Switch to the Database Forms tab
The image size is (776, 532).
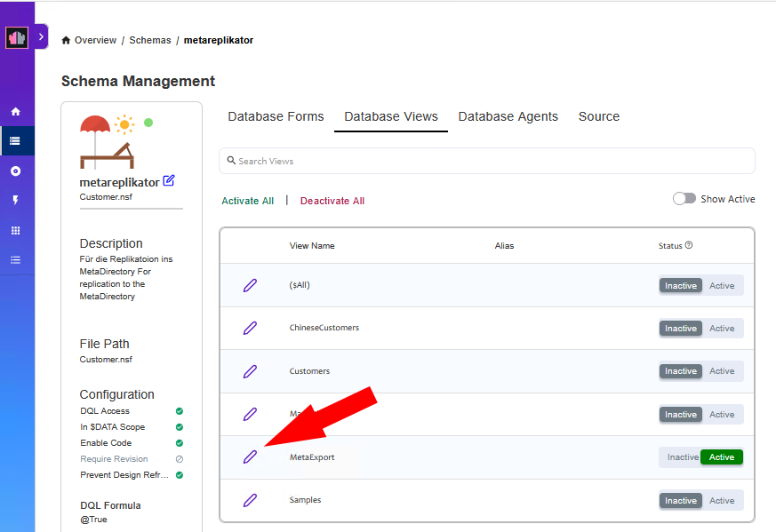pos(276,116)
